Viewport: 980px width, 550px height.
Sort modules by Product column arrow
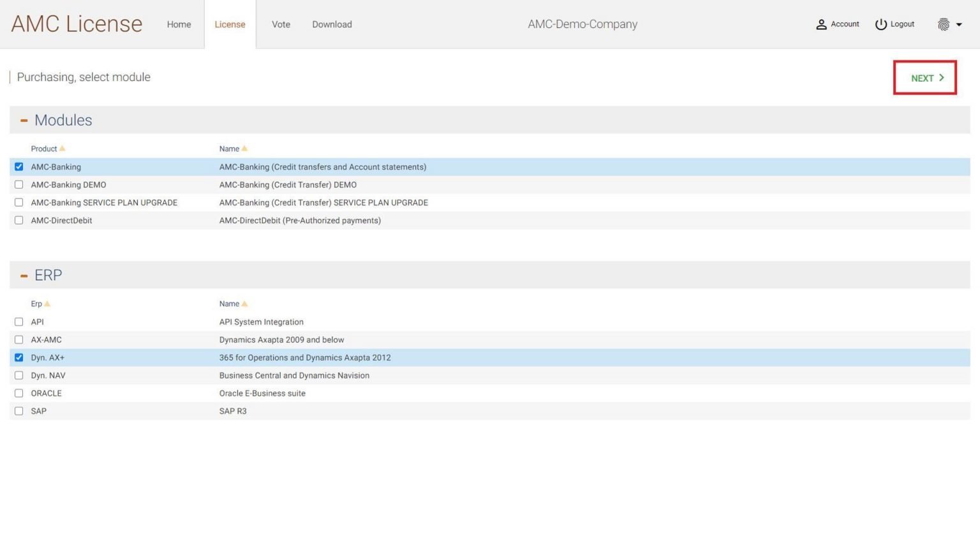[62, 149]
